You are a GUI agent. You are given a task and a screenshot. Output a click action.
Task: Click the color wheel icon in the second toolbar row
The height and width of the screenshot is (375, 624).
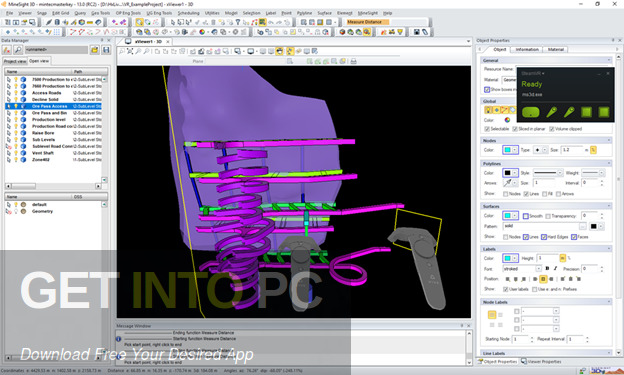pos(202,32)
